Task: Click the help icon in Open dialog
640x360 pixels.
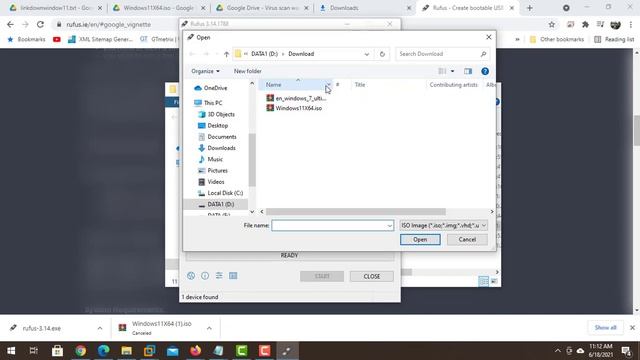Action: pyautogui.click(x=485, y=71)
